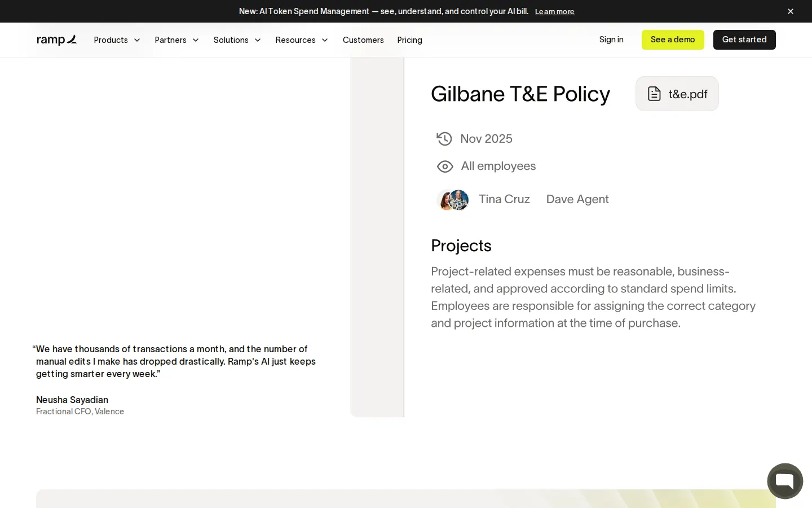Click the Tina Cruz name
Viewport: 812px width, 508px height.
pyautogui.click(x=504, y=199)
